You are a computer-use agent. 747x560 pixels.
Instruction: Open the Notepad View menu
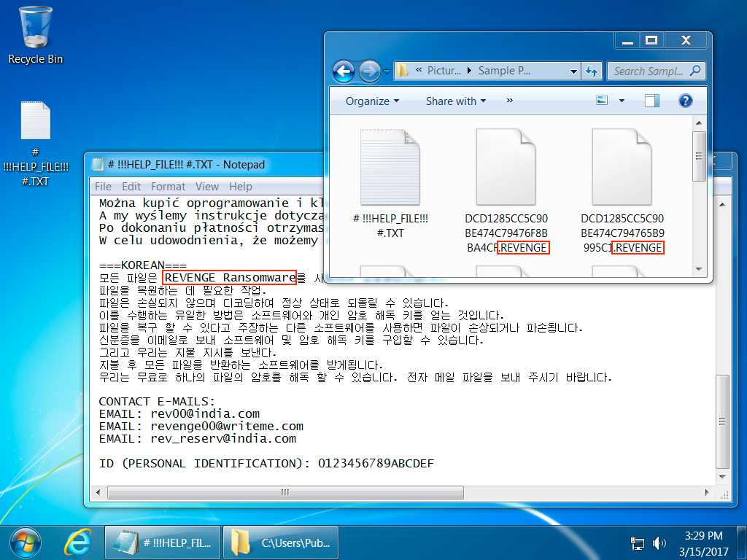click(206, 187)
